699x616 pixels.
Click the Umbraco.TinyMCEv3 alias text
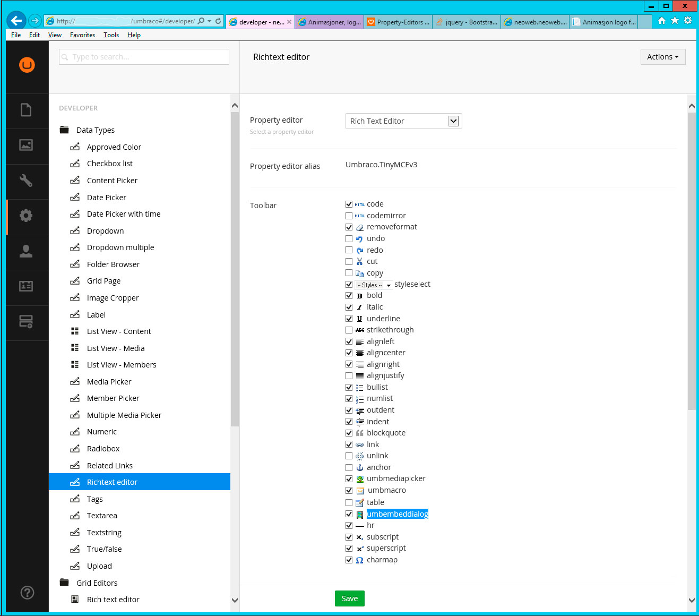click(x=381, y=165)
